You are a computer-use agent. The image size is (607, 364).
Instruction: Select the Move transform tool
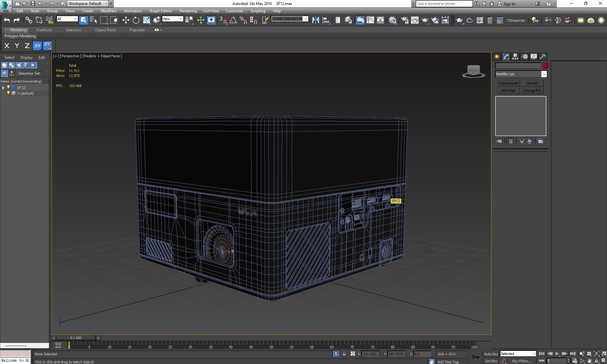coord(126,20)
